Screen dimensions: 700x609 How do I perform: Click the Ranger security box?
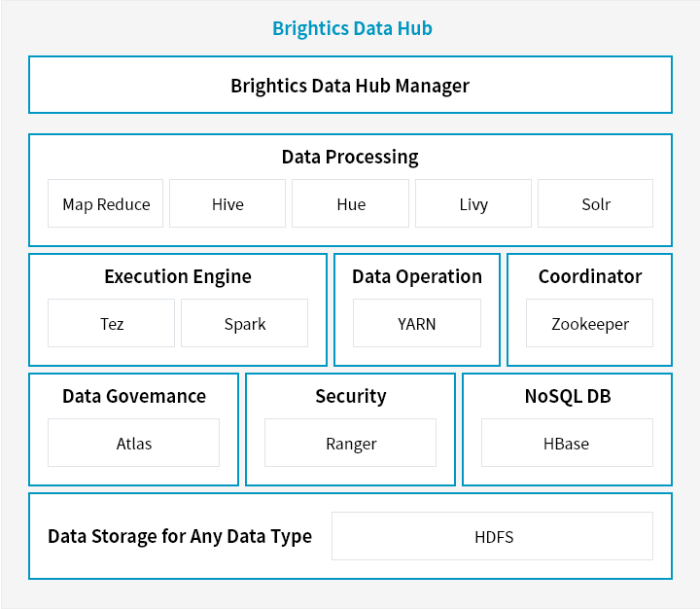350,443
